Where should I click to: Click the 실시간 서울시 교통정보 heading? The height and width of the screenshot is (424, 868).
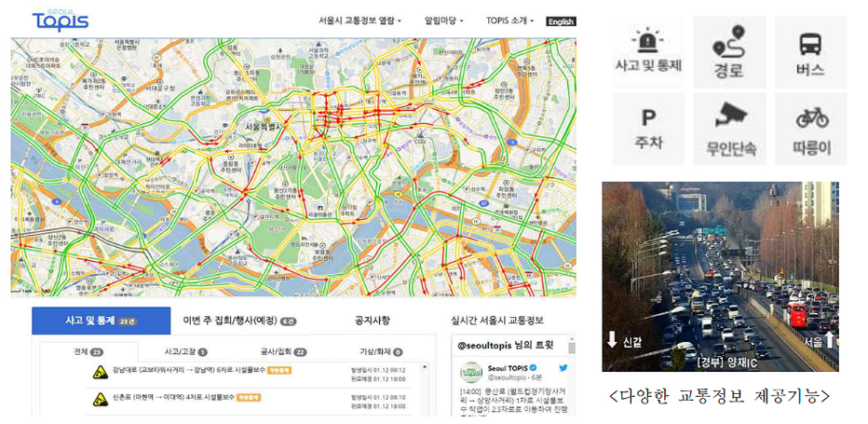(x=497, y=321)
